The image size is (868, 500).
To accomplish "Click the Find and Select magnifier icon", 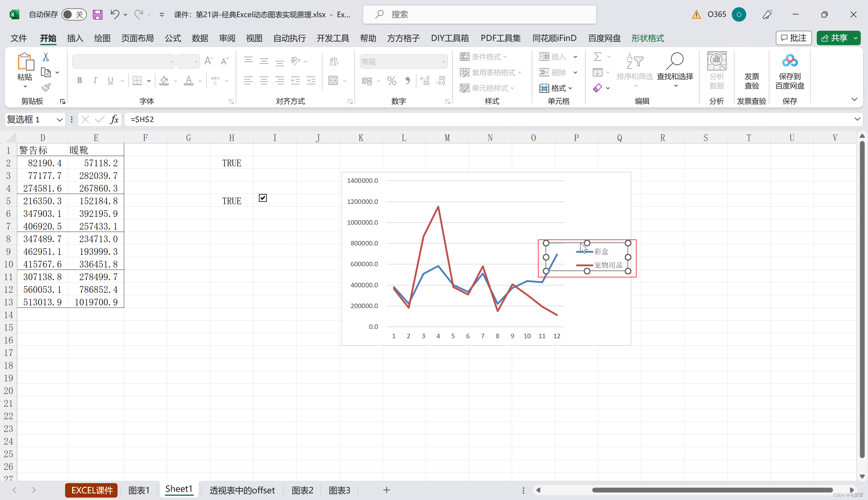I will 675,61.
